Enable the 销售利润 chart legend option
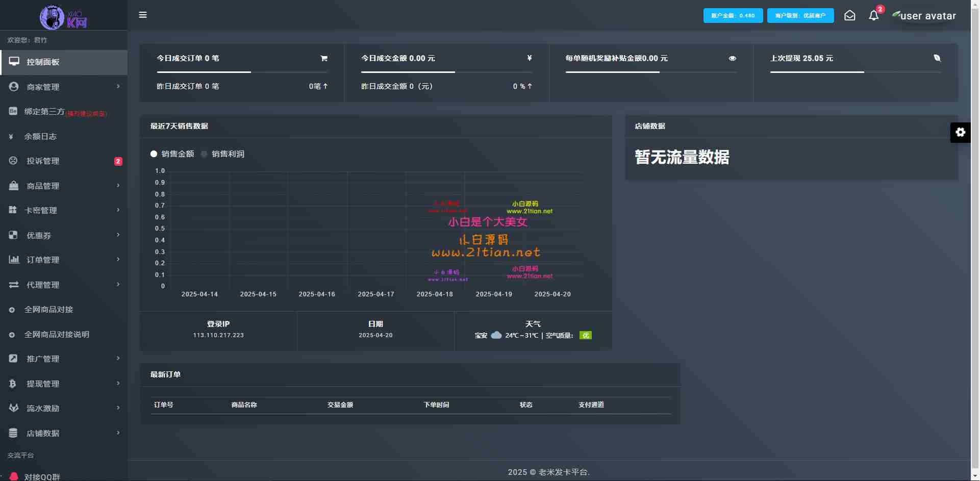This screenshot has height=481, width=980. point(223,154)
